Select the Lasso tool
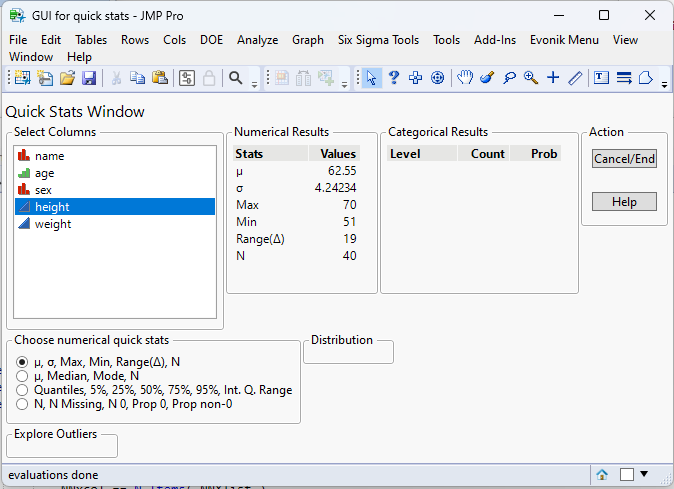This screenshot has width=674, height=489. 509,78
